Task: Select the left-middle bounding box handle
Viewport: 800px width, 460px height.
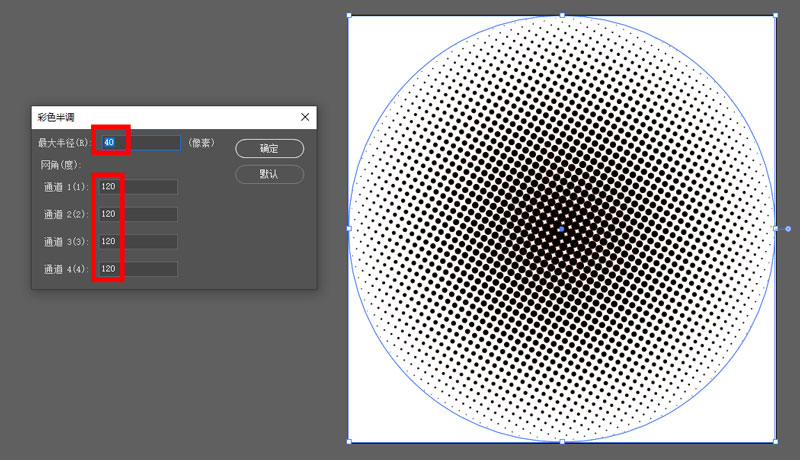Action: [349, 228]
